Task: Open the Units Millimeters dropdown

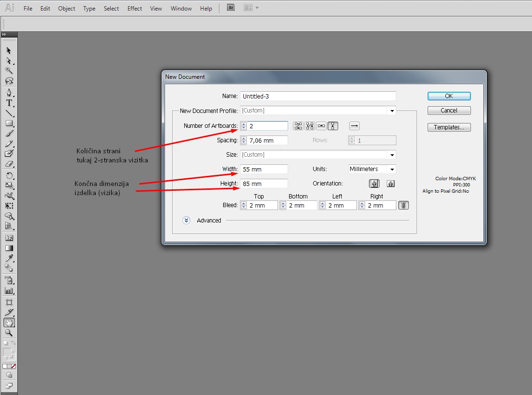Action: (392, 169)
